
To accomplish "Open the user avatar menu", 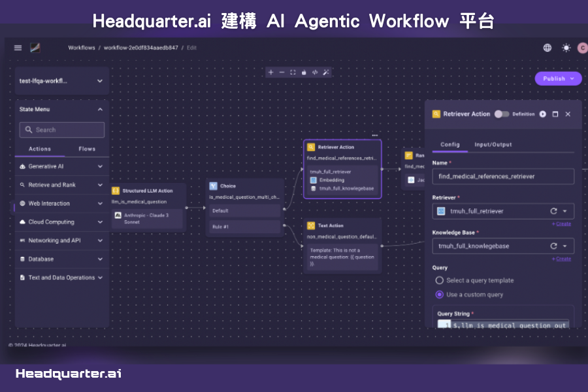I will tap(582, 48).
